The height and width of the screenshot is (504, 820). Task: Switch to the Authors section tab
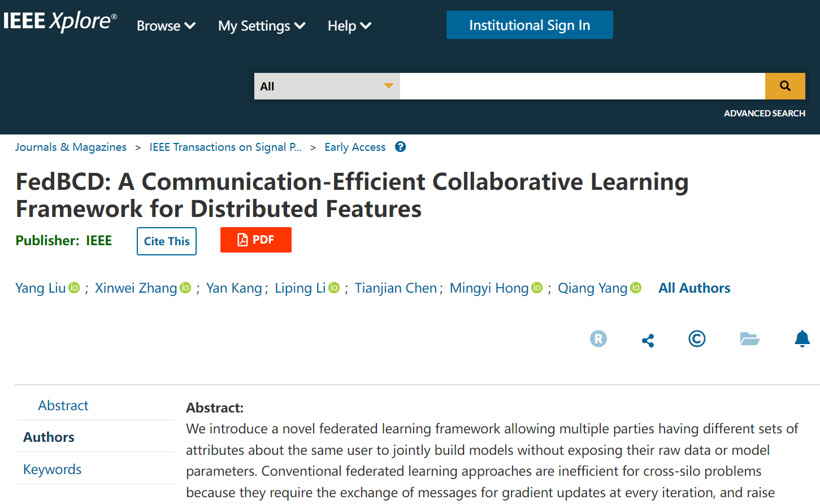(49, 437)
